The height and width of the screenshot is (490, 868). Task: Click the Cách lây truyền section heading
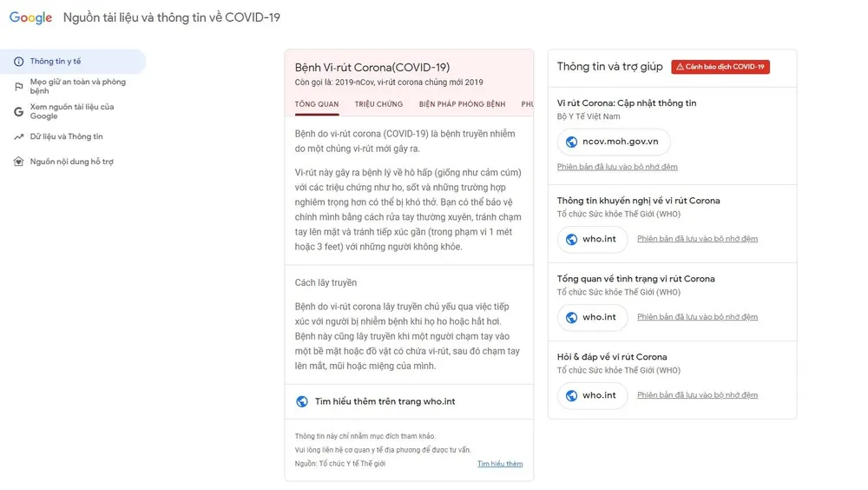coord(325,282)
